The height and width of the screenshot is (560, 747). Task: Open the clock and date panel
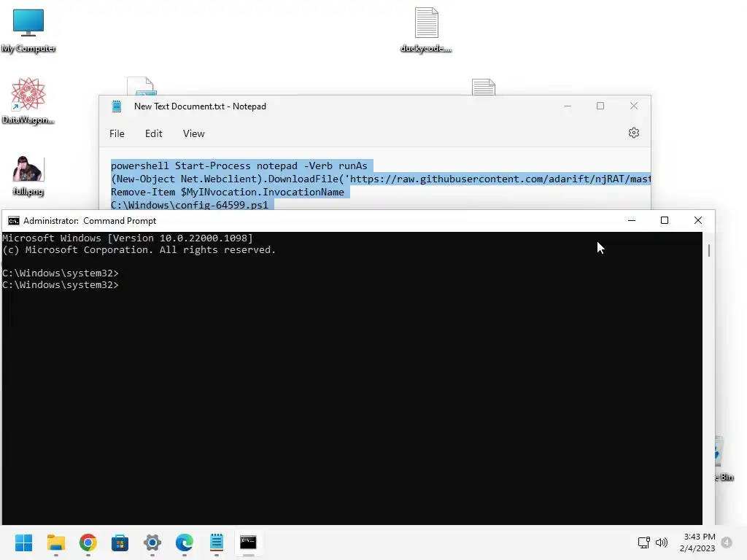[697, 542]
